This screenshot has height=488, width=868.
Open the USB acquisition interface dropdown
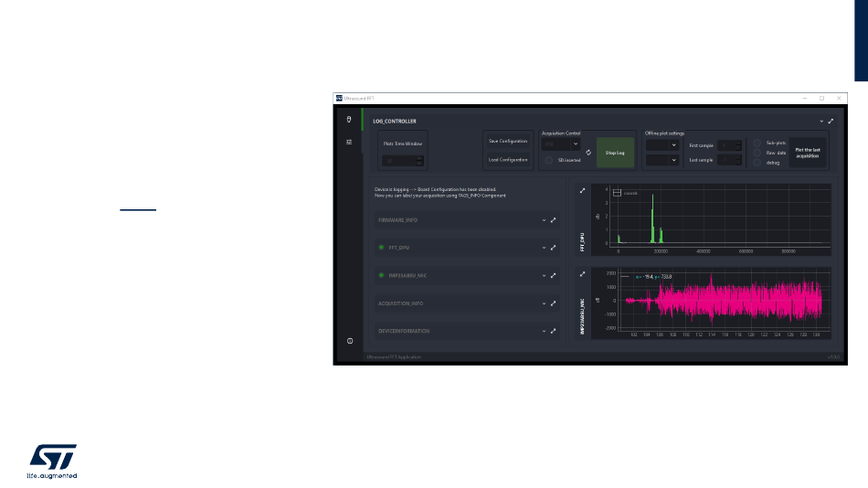[x=560, y=144]
